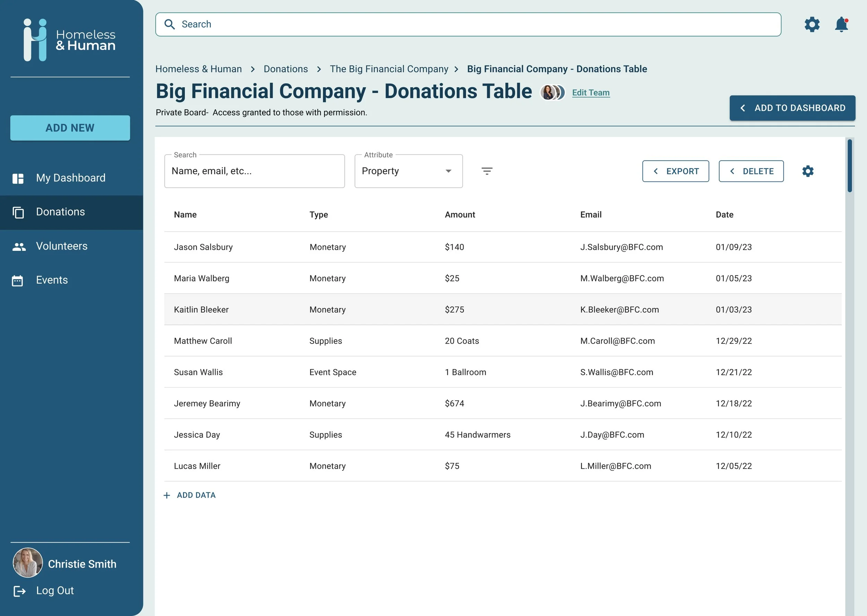
Task: Click the table vertical scrollbar
Action: click(850, 166)
